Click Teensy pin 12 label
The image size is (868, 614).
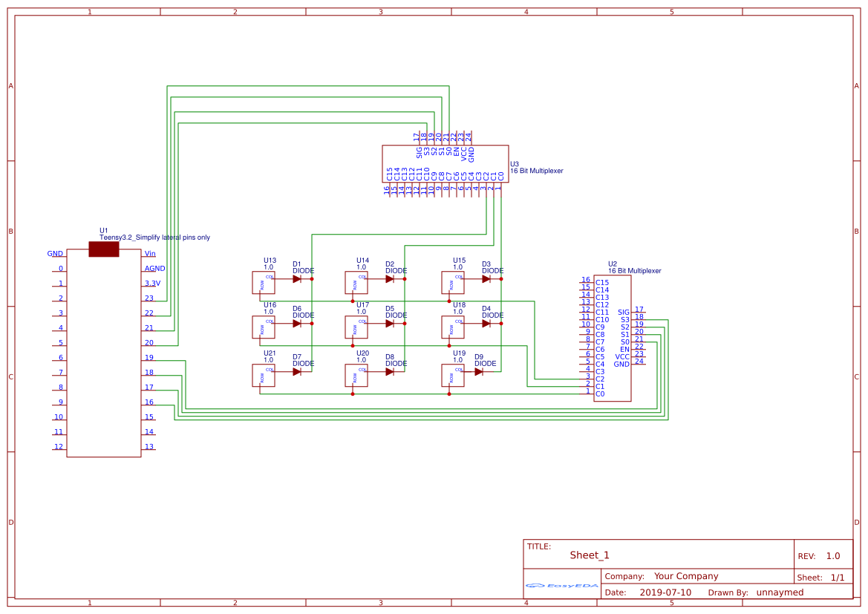59,447
